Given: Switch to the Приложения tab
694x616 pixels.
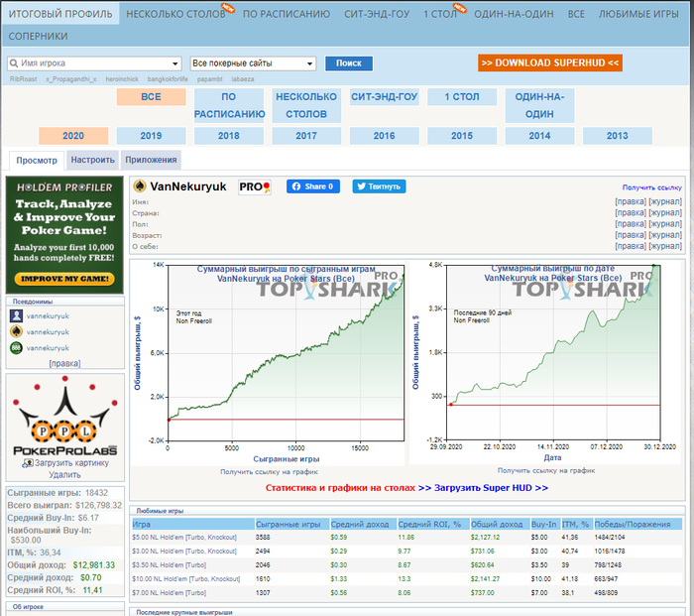Looking at the screenshot, I should point(151,160).
